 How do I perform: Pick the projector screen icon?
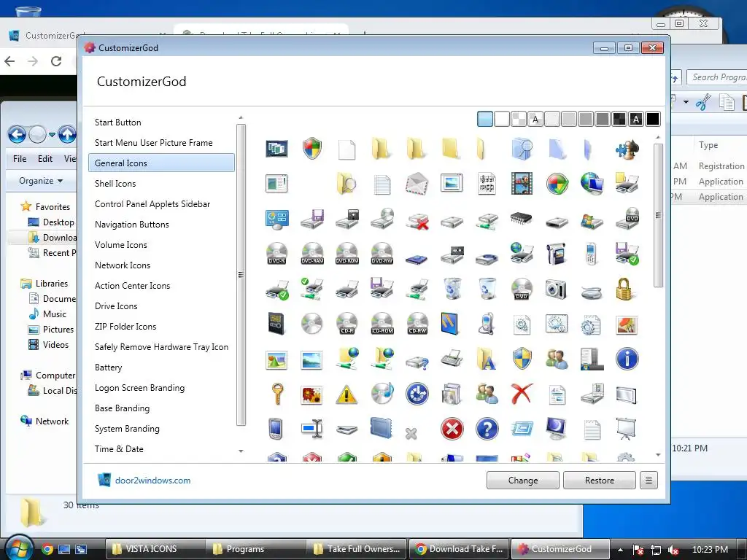pyautogui.click(x=626, y=429)
